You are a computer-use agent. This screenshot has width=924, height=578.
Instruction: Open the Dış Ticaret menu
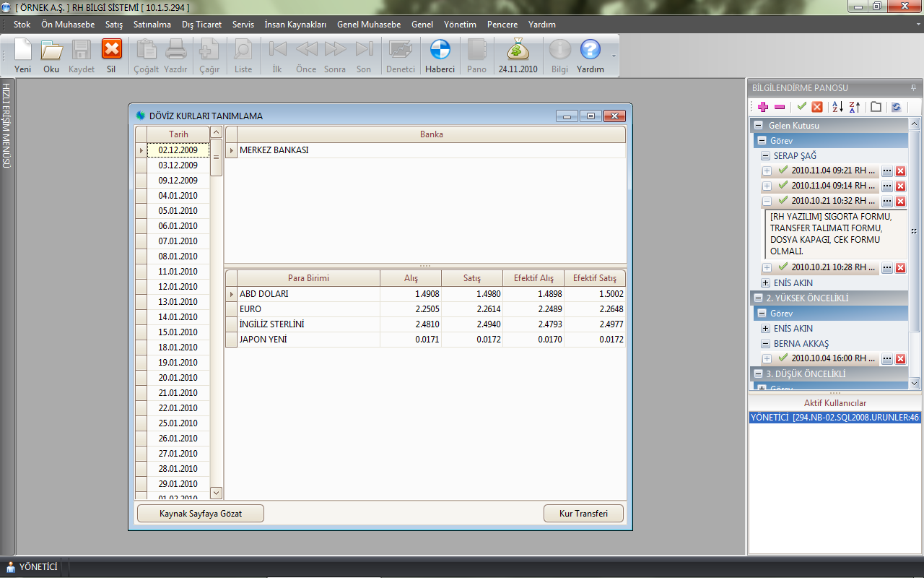pos(201,25)
